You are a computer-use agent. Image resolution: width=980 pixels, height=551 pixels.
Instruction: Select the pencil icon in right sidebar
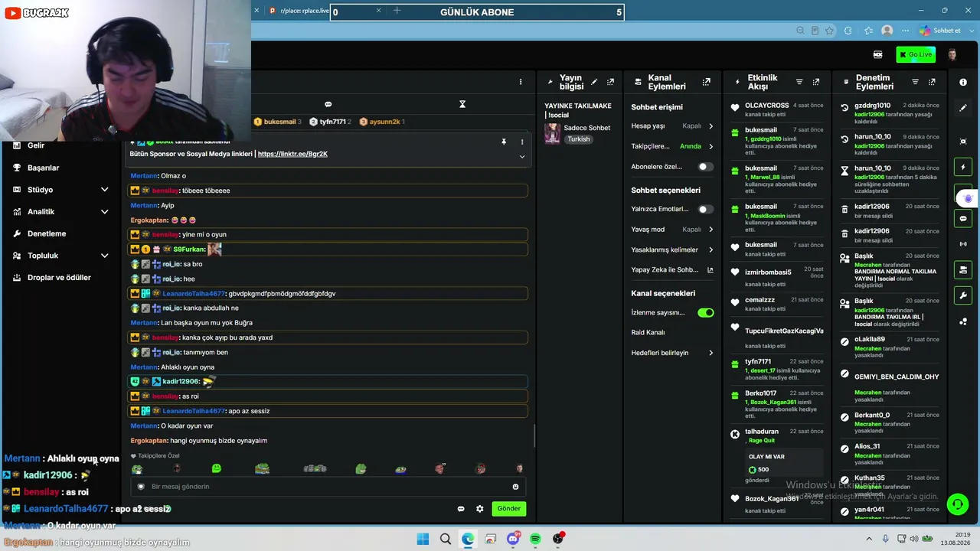(963, 109)
